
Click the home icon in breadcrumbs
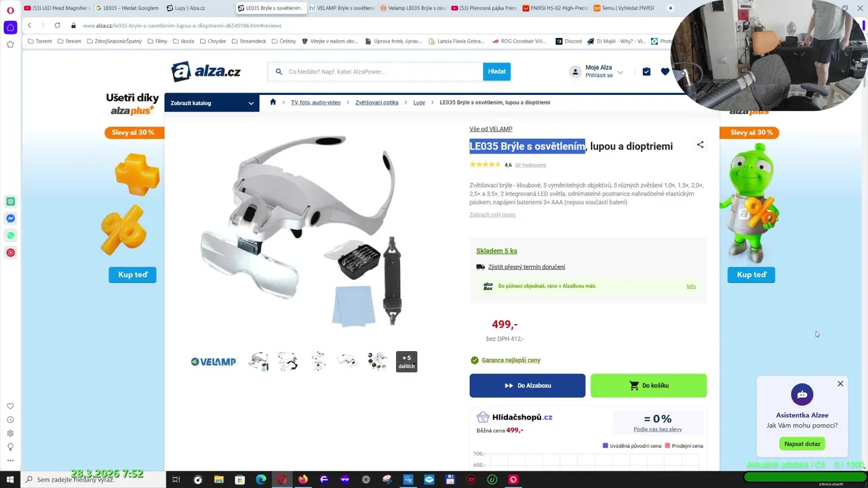(273, 102)
